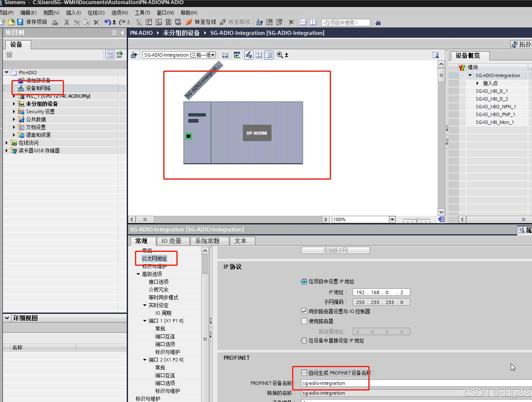Viewport: 532px width, 402px height.
Task: Click the delete X icon in toolbar
Action: 96,22
